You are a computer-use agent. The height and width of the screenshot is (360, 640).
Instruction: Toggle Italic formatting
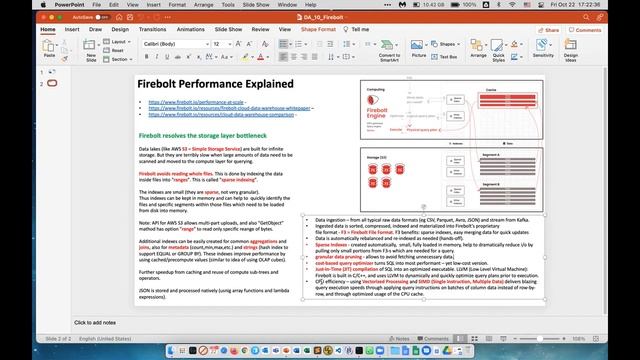coord(157,57)
